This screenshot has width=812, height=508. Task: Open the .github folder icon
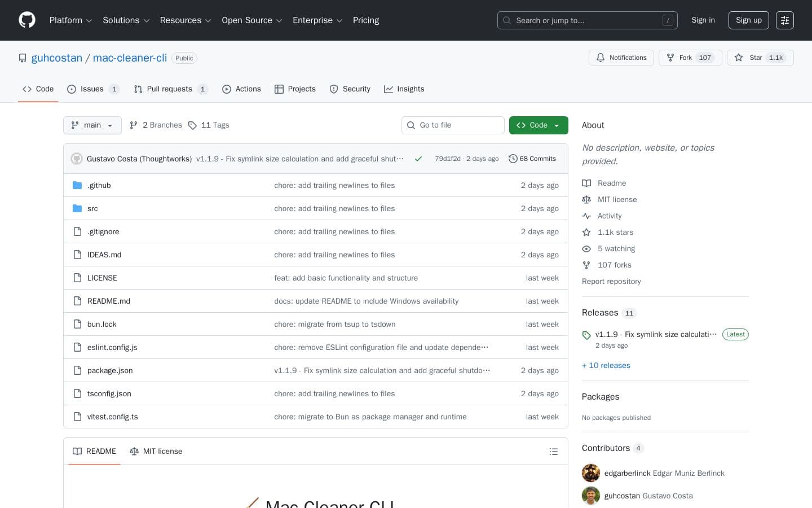(77, 185)
